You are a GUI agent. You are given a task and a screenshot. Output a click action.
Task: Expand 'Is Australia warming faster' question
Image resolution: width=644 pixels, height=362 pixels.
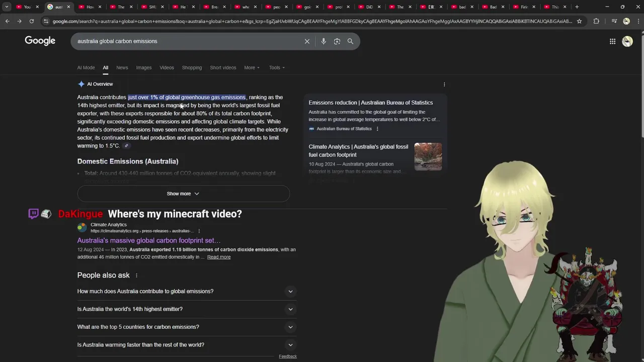coord(187,345)
